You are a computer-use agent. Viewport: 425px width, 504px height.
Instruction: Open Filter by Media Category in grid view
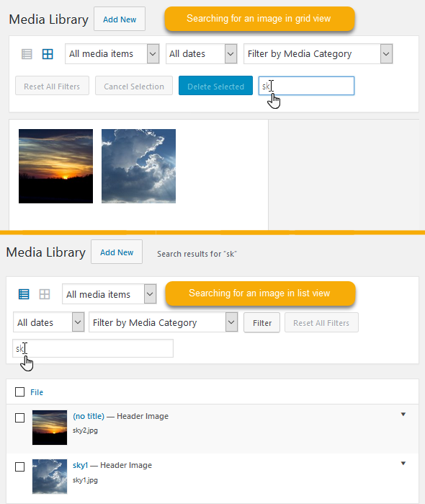coord(318,53)
